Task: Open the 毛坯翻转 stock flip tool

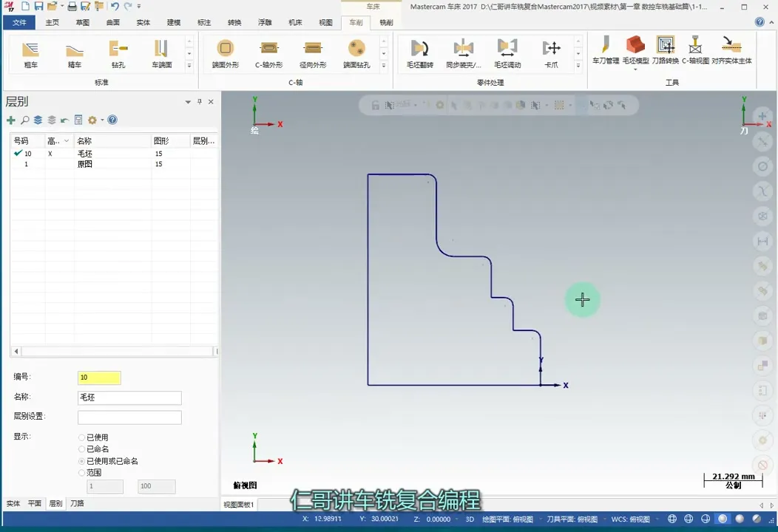Action: 420,52
